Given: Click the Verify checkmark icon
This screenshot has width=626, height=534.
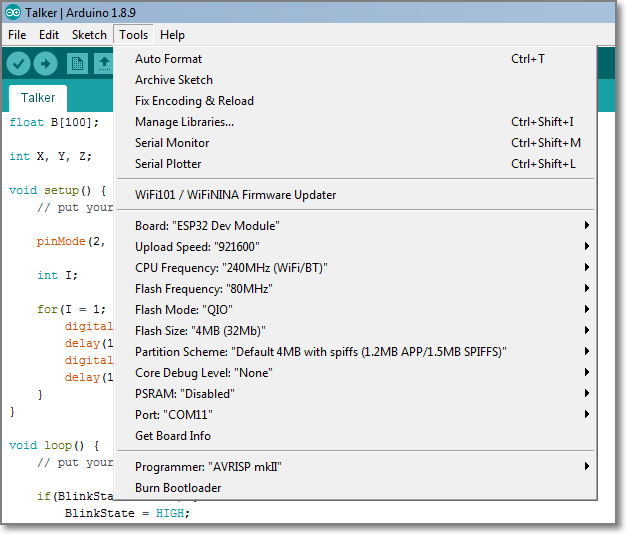Looking at the screenshot, I should (18, 63).
